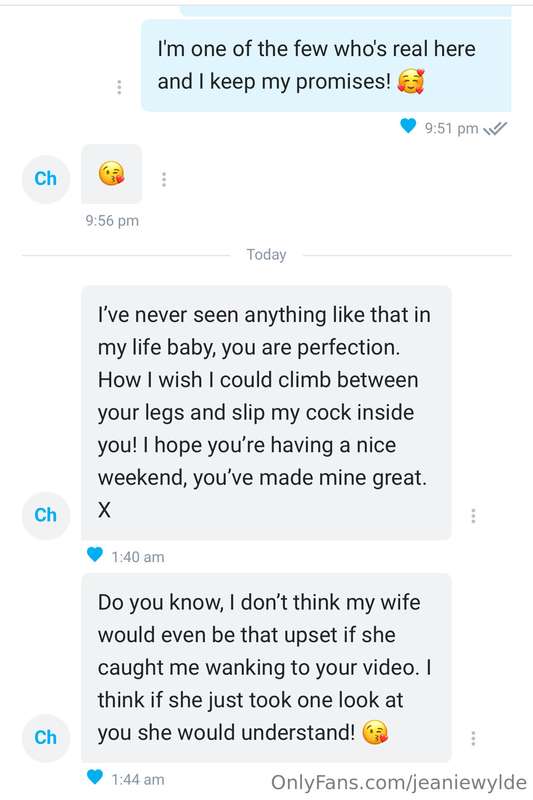Open three-dot menu beside the kiss emoji bubble

coord(164,179)
